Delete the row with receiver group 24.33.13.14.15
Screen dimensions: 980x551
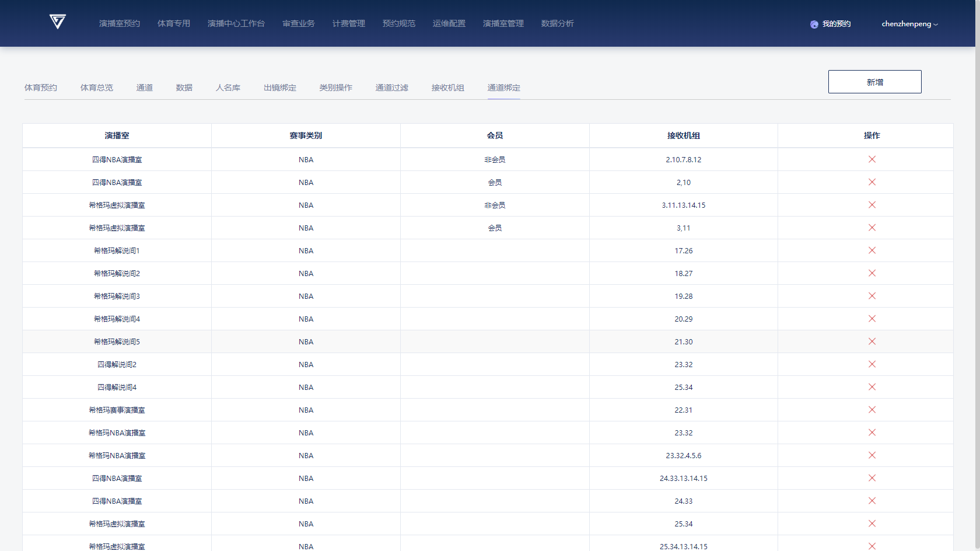871,478
